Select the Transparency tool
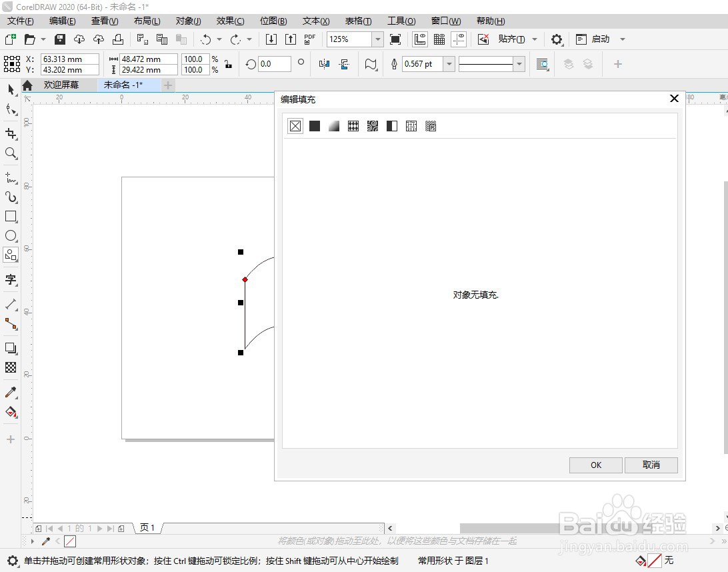The image size is (728, 572). [x=11, y=367]
